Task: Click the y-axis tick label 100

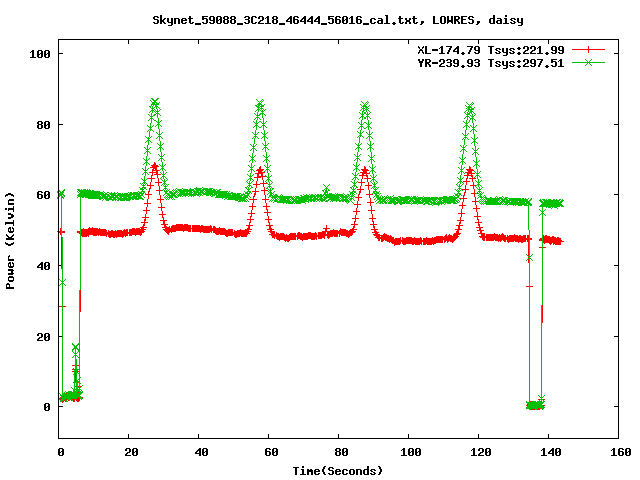Action: (x=40, y=54)
